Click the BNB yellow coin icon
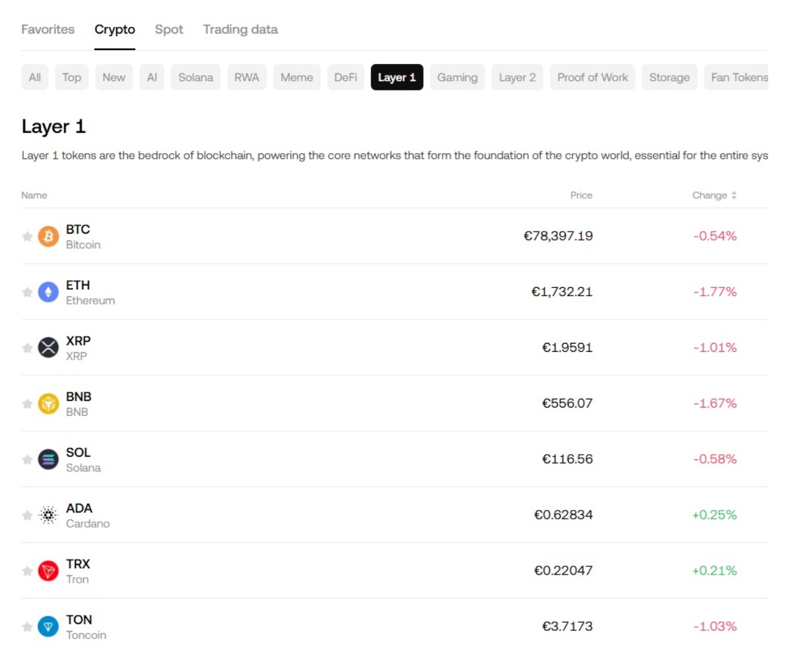789x672 pixels. click(47, 403)
